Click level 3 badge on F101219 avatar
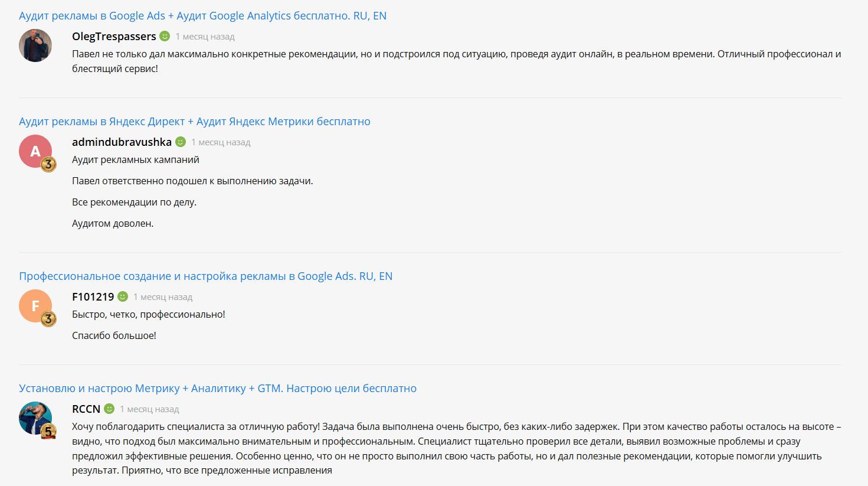Viewport: 868px width, 486px height. (48, 319)
